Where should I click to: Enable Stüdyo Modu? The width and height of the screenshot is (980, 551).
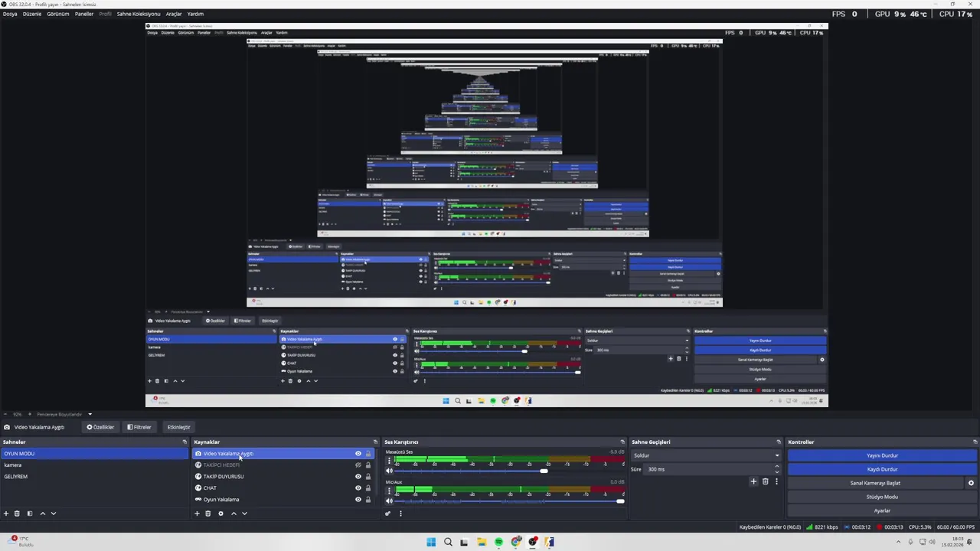pos(882,497)
